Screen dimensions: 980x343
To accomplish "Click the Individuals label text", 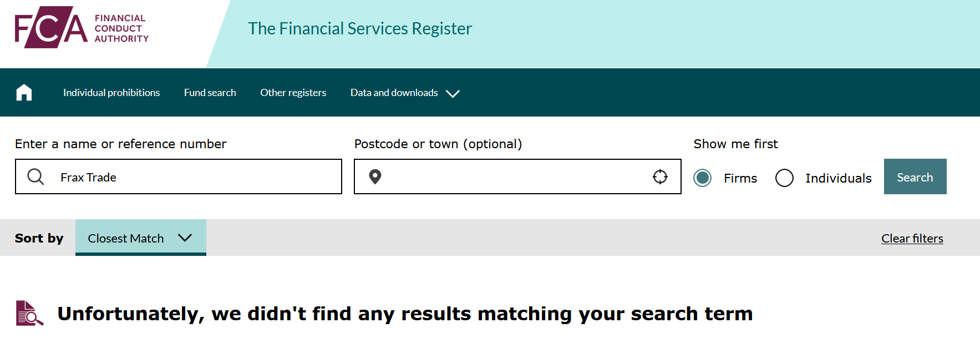I will [838, 178].
